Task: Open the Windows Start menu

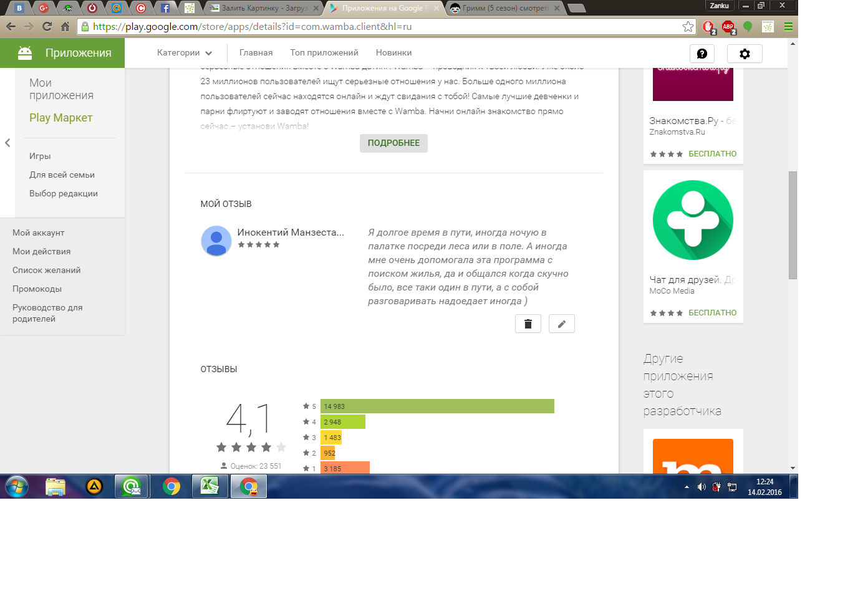Action: tap(17, 486)
